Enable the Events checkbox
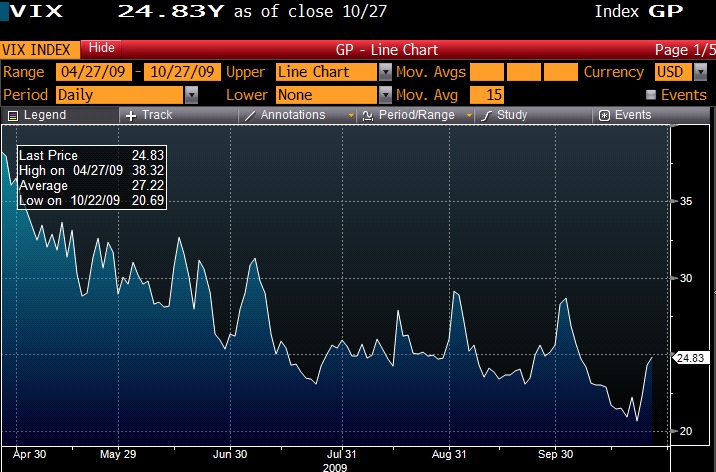 coord(651,94)
